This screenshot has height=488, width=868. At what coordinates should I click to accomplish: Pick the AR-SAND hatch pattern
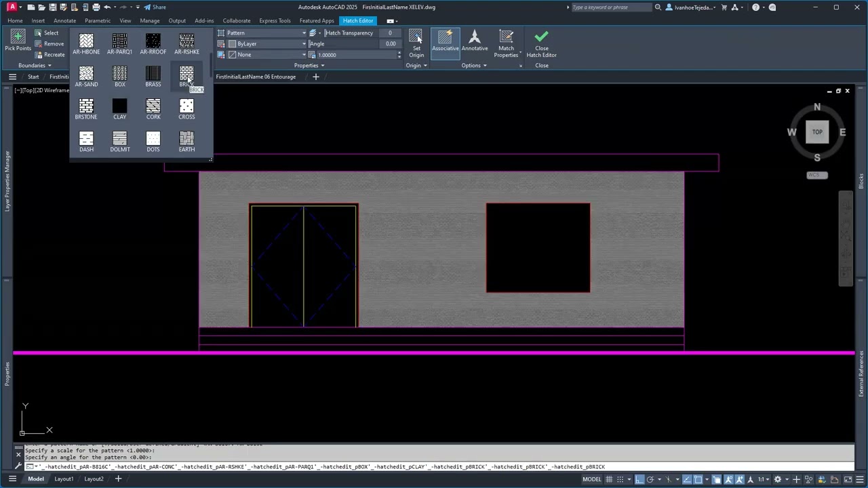click(x=86, y=77)
